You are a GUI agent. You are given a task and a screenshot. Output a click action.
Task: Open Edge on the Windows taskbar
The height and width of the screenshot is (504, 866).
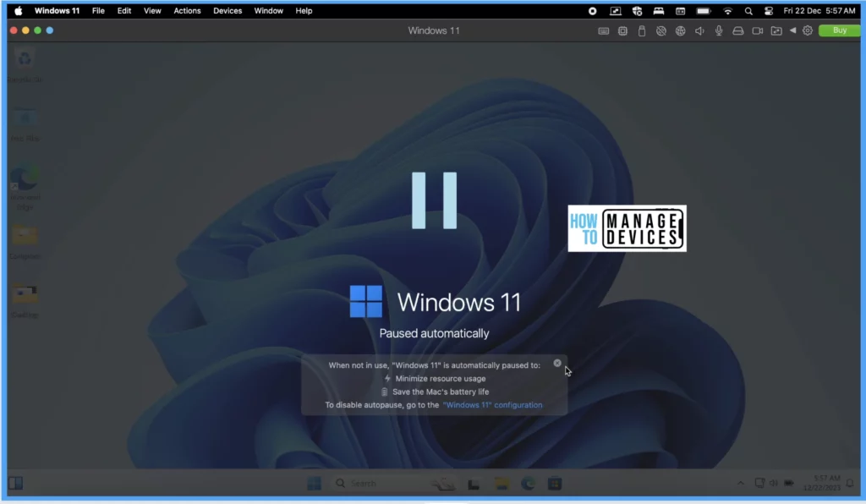click(528, 484)
